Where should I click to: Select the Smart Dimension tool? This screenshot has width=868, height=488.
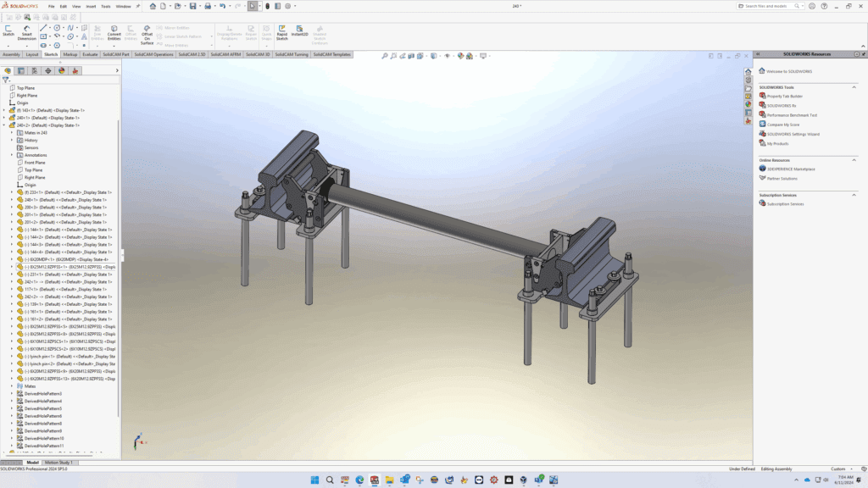[x=28, y=32]
